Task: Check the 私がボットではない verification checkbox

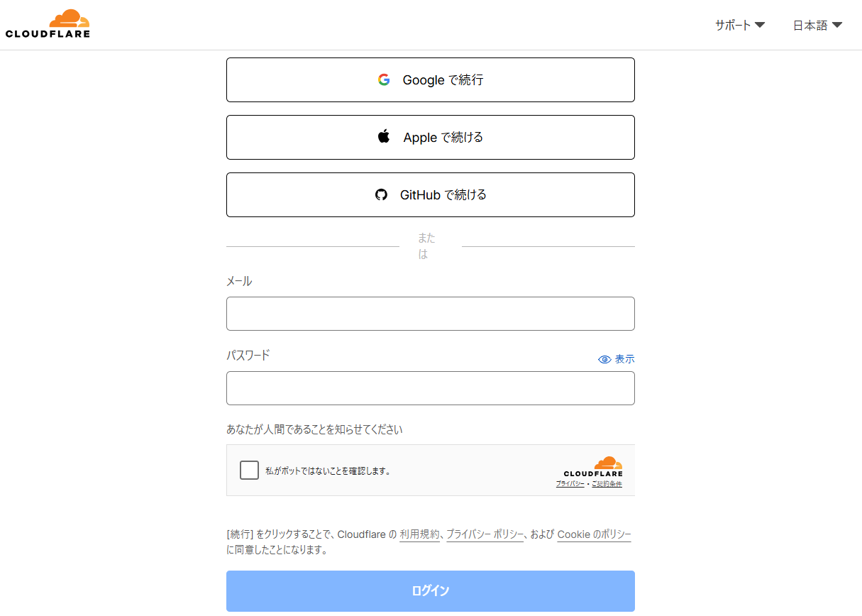Action: pyautogui.click(x=249, y=470)
